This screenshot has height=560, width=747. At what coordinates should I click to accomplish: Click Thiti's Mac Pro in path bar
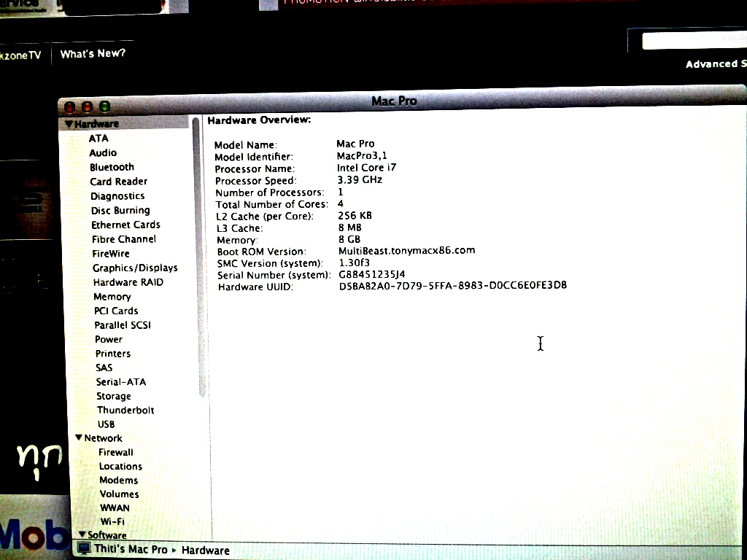coord(131,548)
